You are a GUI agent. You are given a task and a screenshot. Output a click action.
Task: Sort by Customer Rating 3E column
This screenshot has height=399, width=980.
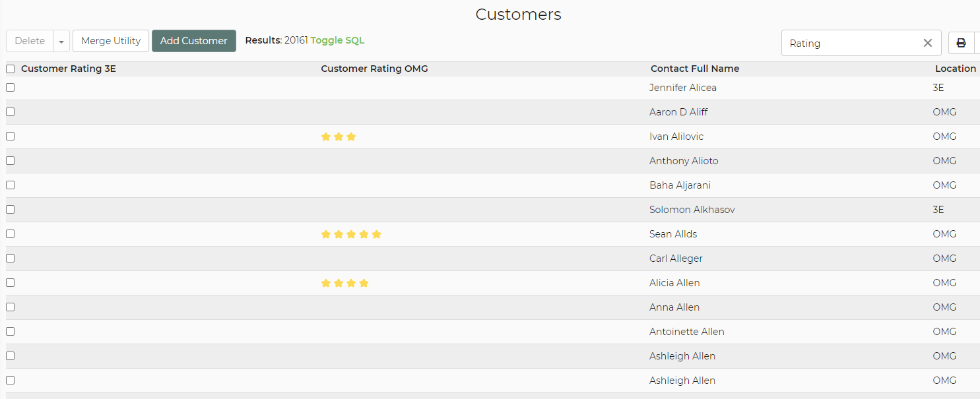pos(69,69)
